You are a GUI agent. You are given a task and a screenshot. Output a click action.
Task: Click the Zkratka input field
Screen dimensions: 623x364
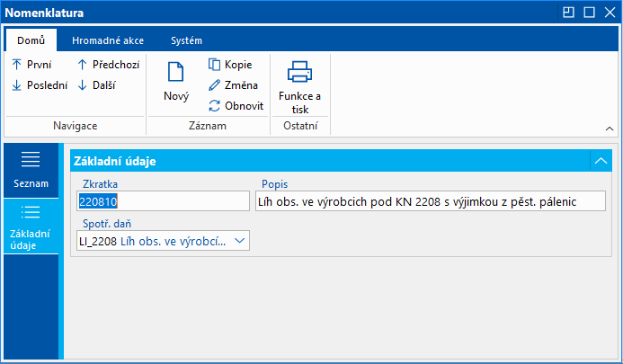pyautogui.click(x=162, y=200)
